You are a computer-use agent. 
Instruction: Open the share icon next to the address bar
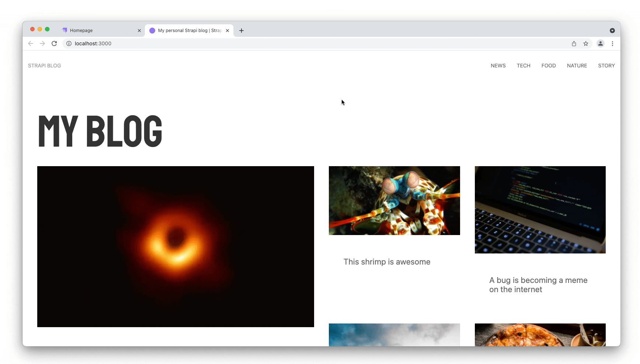click(x=574, y=43)
